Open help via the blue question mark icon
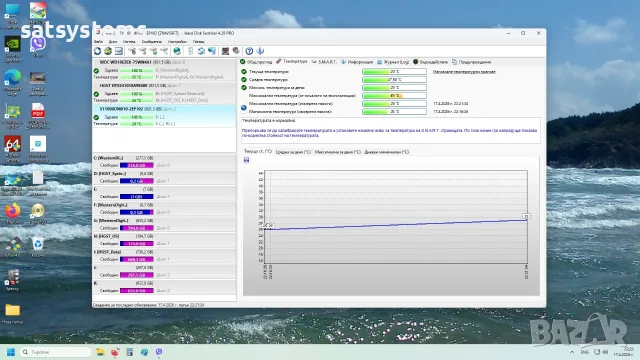Viewport: 640px width, 360px height. coord(249,51)
